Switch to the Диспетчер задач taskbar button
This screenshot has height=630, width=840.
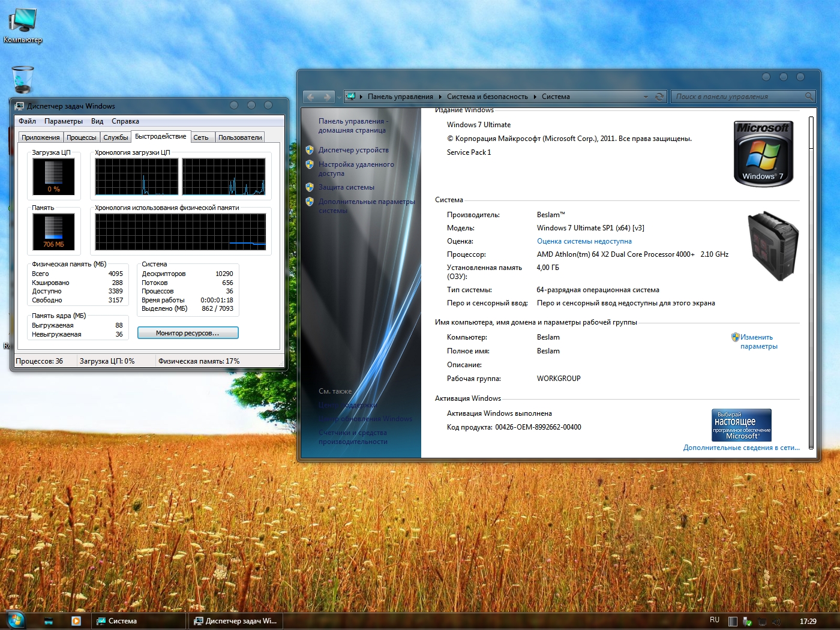235,621
